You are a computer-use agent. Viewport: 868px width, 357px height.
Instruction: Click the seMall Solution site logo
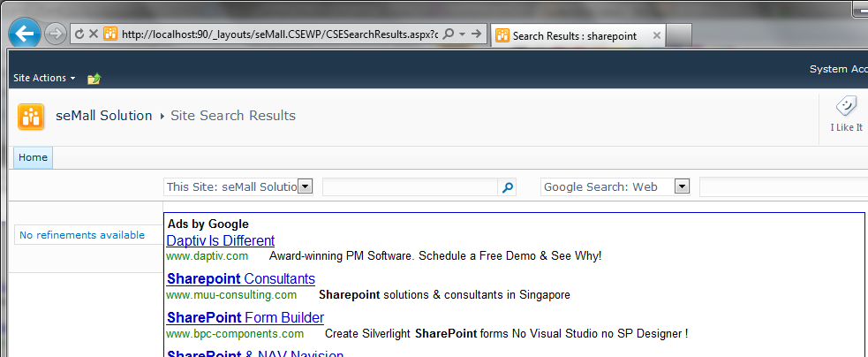coord(31,116)
